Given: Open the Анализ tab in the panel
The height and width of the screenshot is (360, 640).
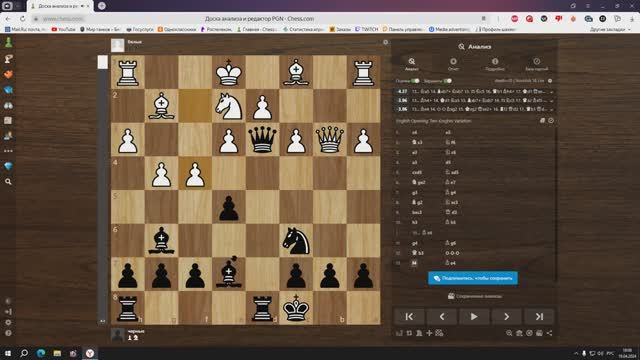Looking at the screenshot, I should click(411, 64).
